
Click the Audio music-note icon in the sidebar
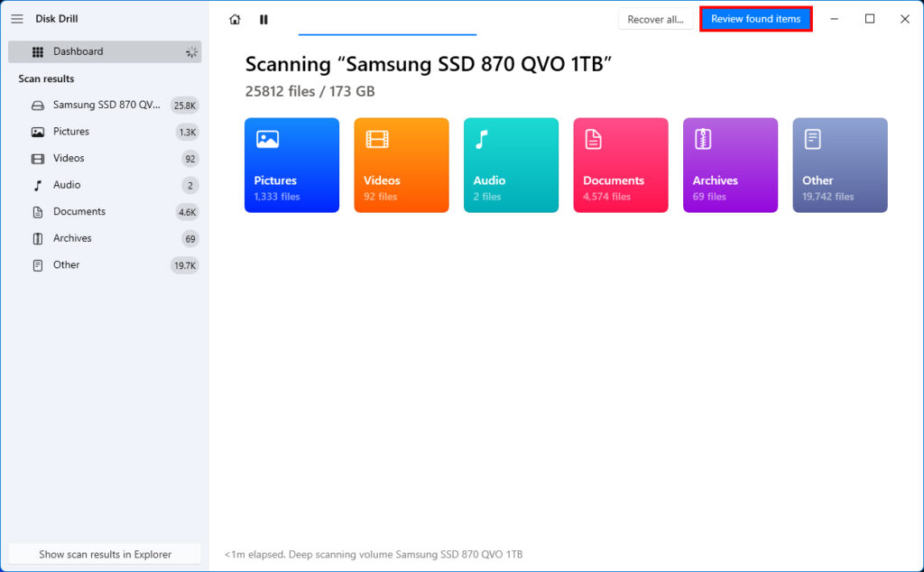point(37,185)
